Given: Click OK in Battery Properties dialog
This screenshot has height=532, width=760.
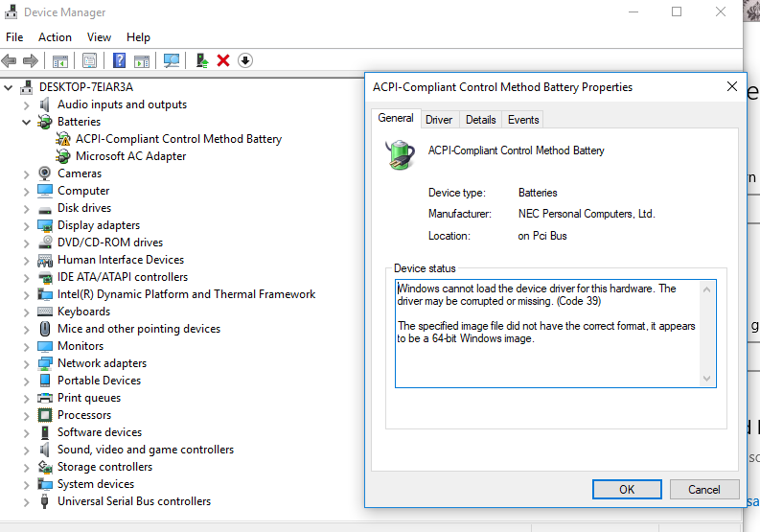Looking at the screenshot, I should (627, 489).
